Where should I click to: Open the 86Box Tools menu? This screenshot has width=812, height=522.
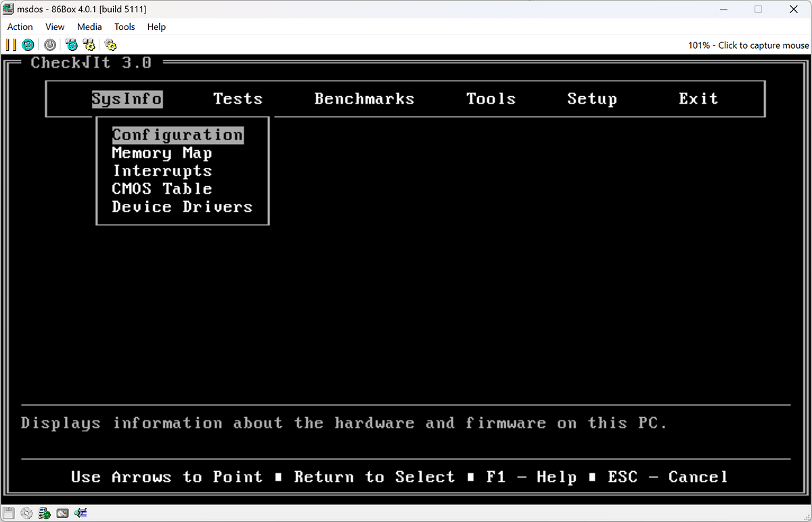click(125, 26)
